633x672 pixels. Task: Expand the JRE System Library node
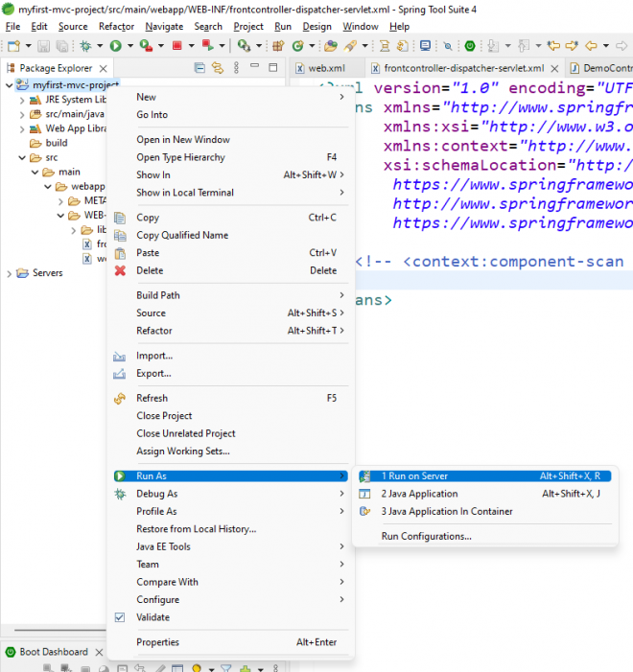[22, 101]
